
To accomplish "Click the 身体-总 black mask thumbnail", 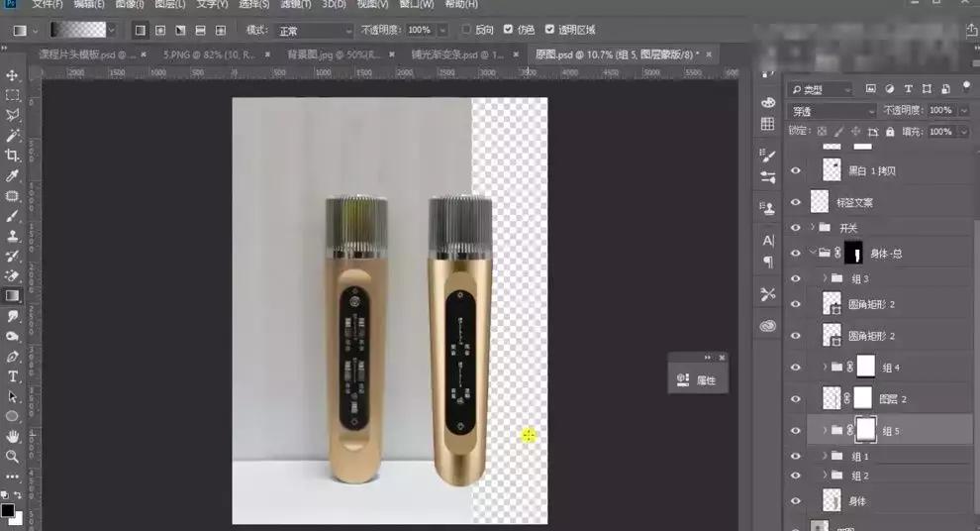I will point(853,253).
